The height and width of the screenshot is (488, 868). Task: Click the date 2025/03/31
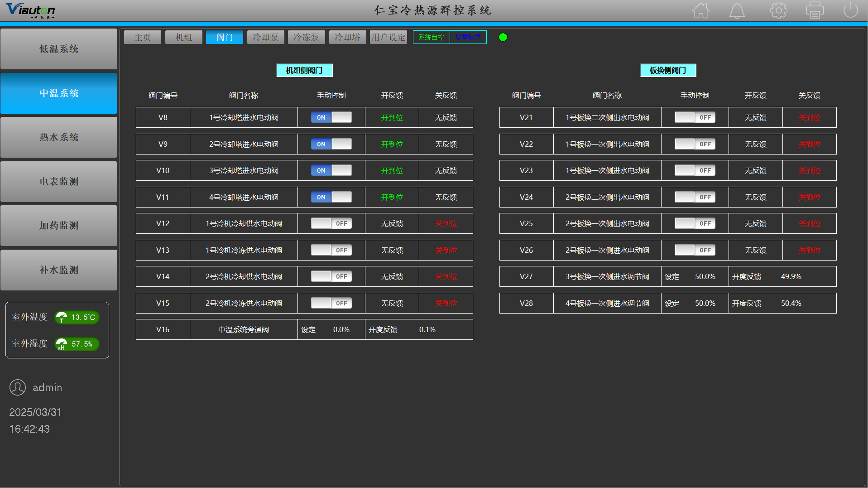click(35, 412)
